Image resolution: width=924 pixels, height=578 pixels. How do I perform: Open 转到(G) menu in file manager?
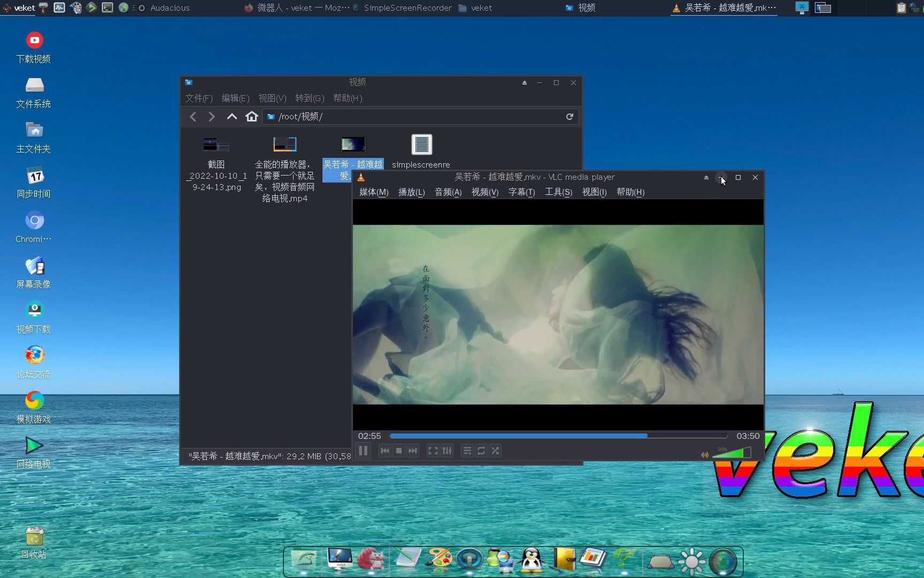click(310, 98)
